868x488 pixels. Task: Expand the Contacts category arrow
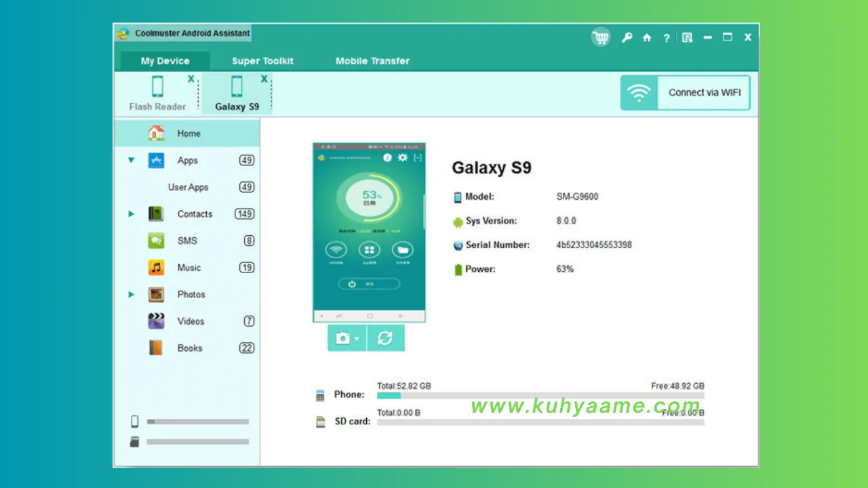[131, 214]
